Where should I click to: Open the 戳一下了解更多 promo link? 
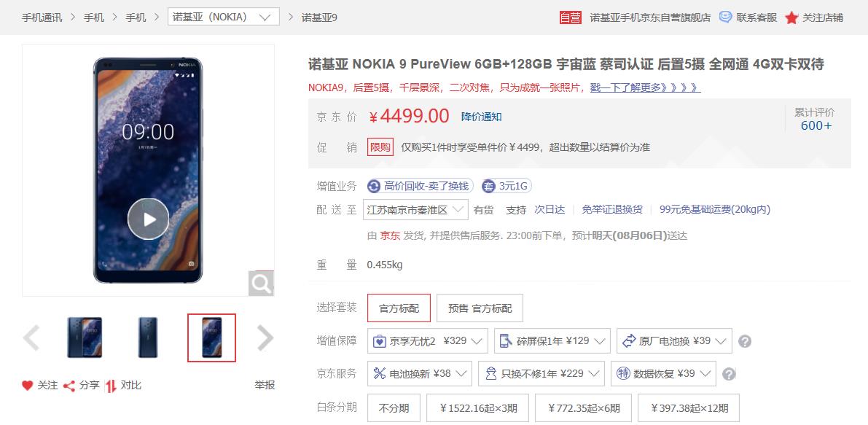point(646,87)
